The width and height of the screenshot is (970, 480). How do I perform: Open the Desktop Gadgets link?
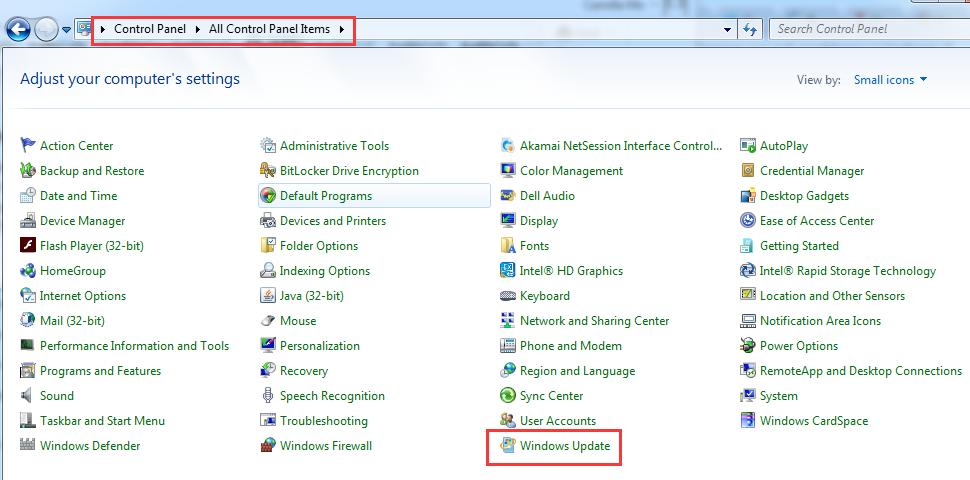coord(804,196)
